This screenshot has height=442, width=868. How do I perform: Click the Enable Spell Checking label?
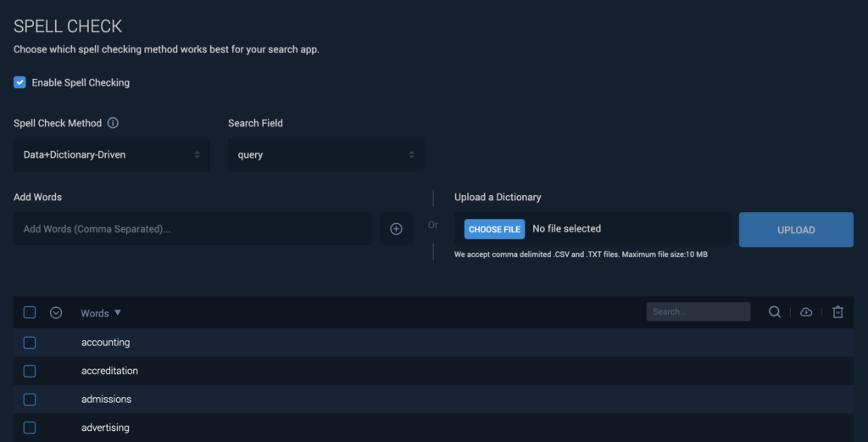[81, 82]
